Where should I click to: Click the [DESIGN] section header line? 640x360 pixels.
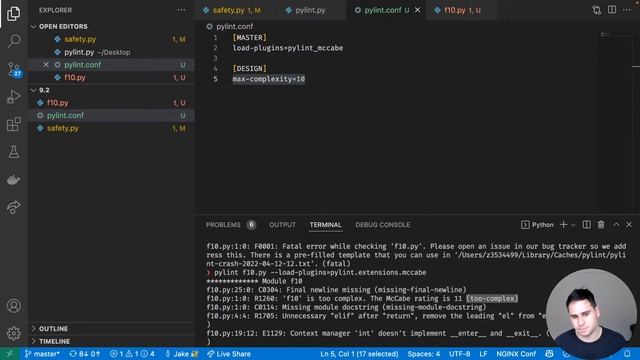(249, 69)
